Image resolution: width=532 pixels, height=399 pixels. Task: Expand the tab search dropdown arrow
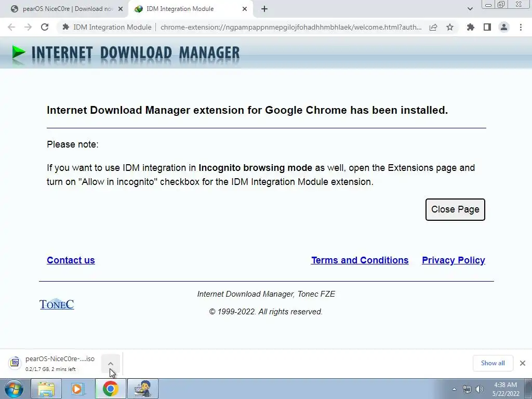tap(470, 9)
